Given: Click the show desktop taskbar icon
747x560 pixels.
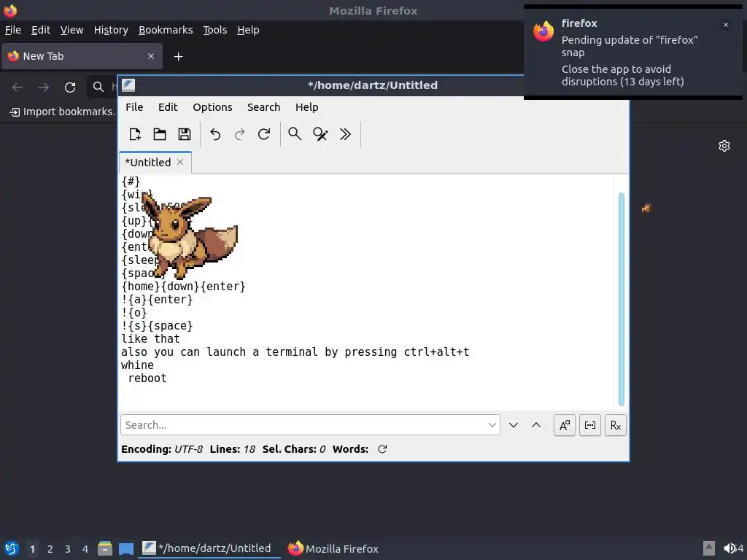Looking at the screenshot, I should [x=126, y=548].
